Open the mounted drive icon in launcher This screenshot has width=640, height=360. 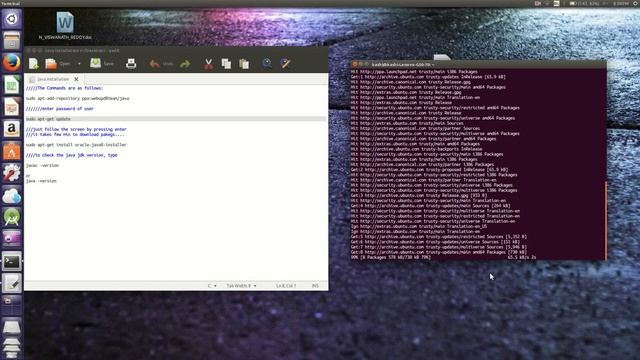(x=11, y=327)
